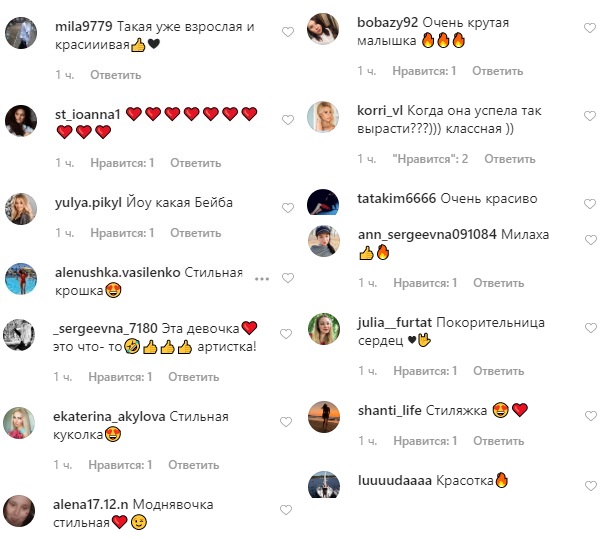Toggle like on alena17.12.n's comment
Image resolution: width=610 pixels, height=539 pixels.
pos(286,510)
